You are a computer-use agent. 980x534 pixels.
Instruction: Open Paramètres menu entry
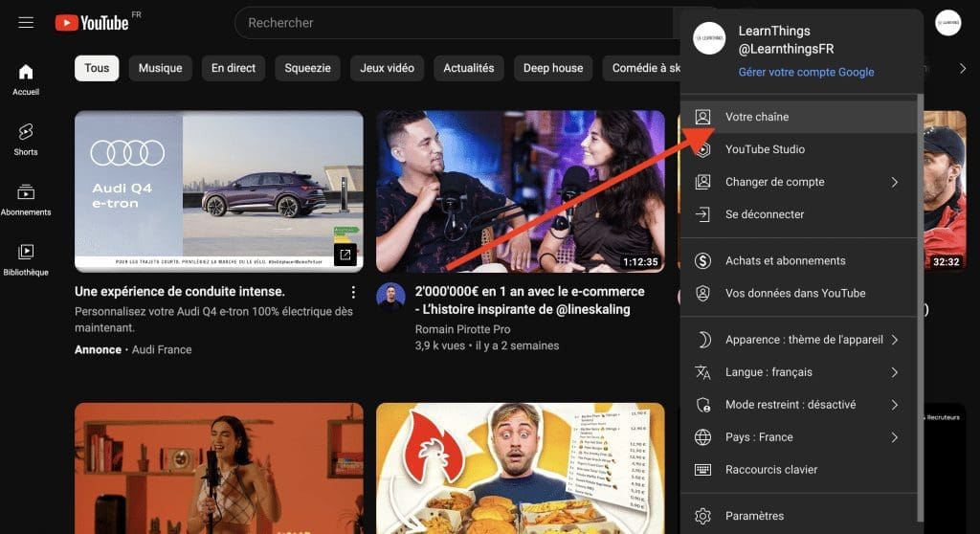tap(798, 516)
